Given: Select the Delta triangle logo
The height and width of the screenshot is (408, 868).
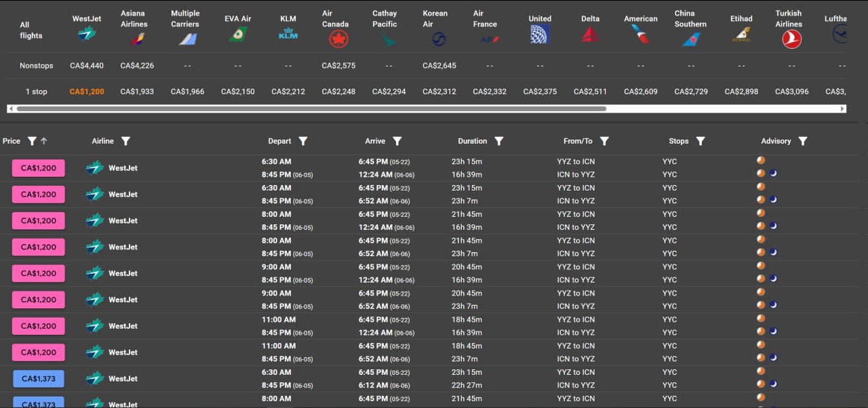Looking at the screenshot, I should [x=590, y=34].
